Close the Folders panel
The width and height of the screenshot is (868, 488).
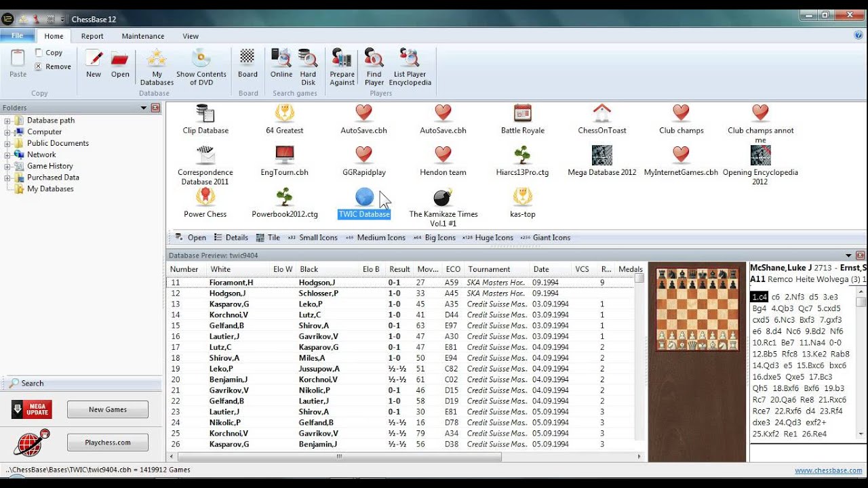coord(155,108)
